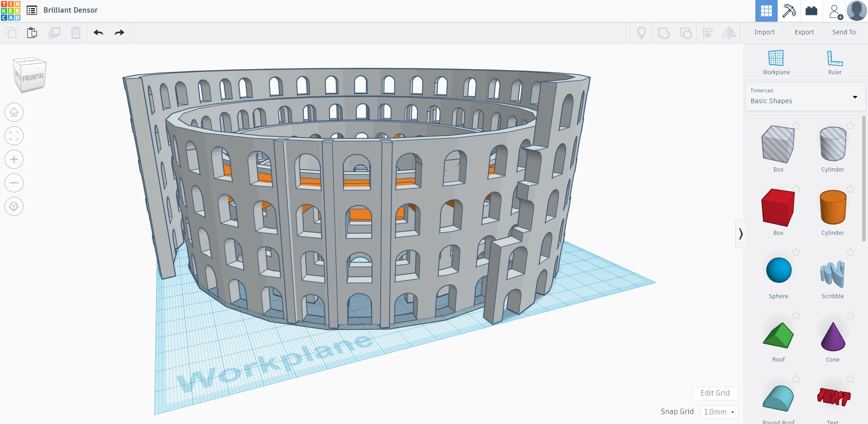Zoom out with the minus button

[x=14, y=183]
